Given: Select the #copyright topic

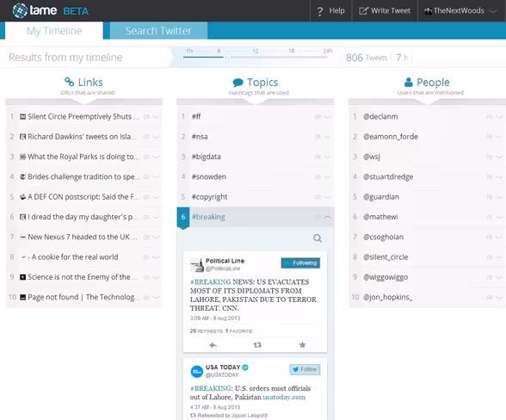Looking at the screenshot, I should click(x=209, y=197).
